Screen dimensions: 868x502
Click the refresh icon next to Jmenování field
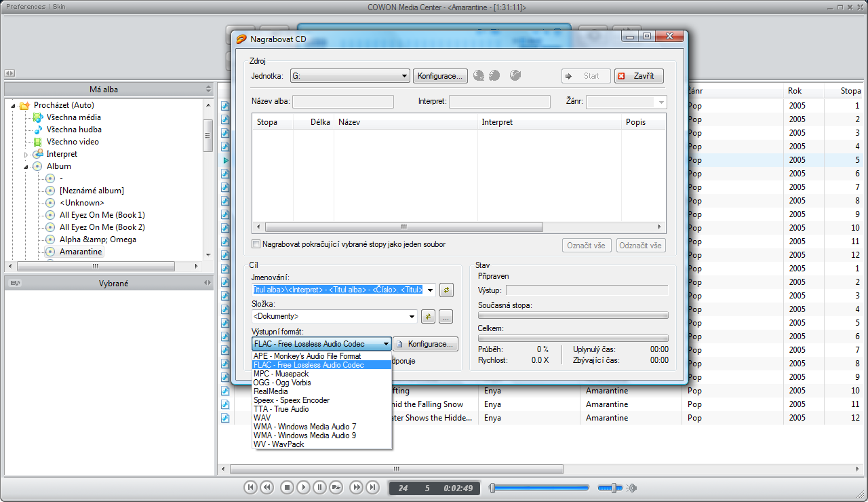pyautogui.click(x=446, y=290)
